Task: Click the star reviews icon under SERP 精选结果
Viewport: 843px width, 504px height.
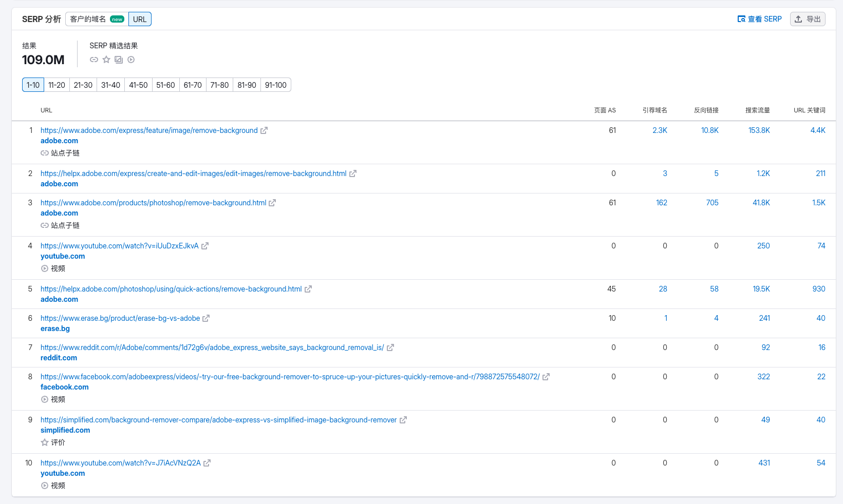Action: point(106,60)
